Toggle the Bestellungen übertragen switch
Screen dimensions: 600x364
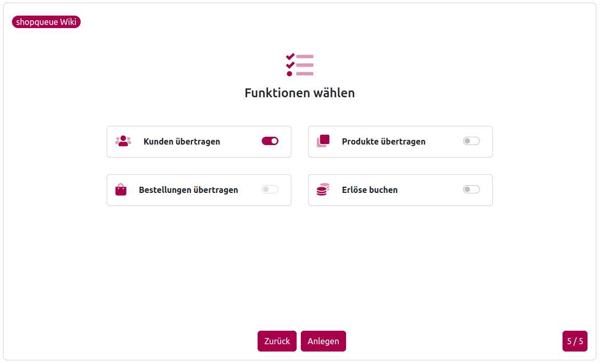pos(270,189)
